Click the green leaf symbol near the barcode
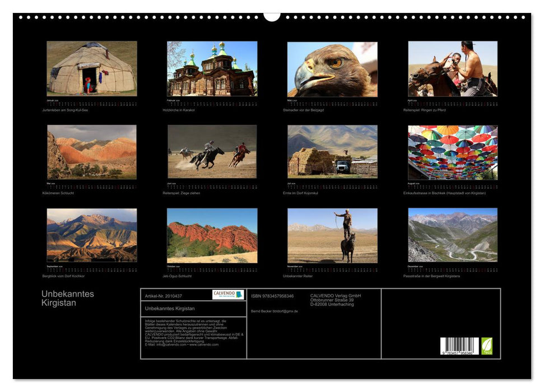Viewport: 544px width, 392px height. click(x=487, y=346)
